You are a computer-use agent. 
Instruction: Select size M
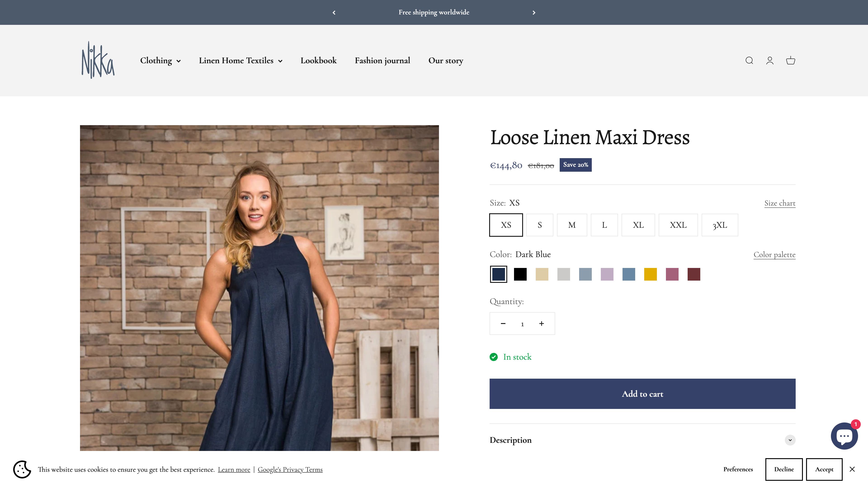tap(572, 225)
